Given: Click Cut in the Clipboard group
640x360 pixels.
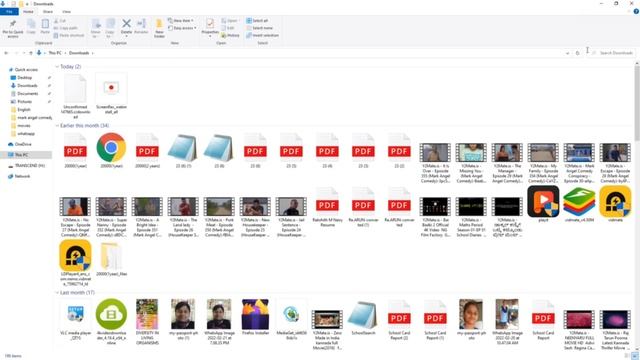Looking at the screenshot, I should coord(60,21).
